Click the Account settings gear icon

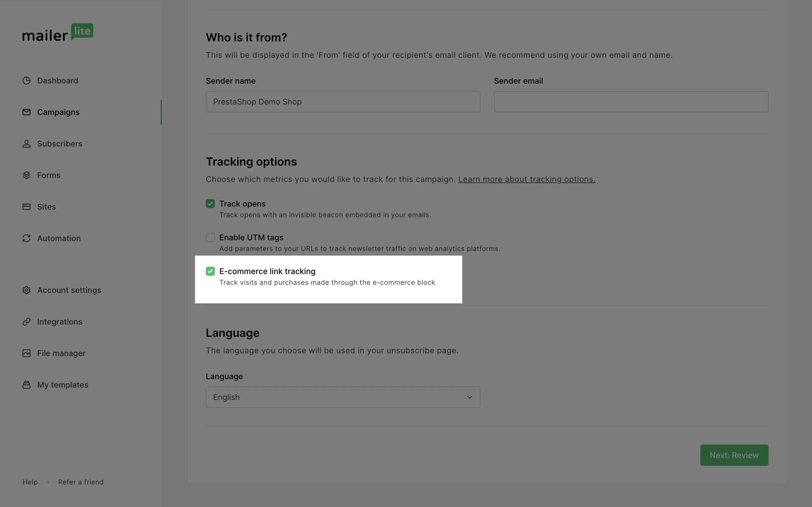pos(27,290)
